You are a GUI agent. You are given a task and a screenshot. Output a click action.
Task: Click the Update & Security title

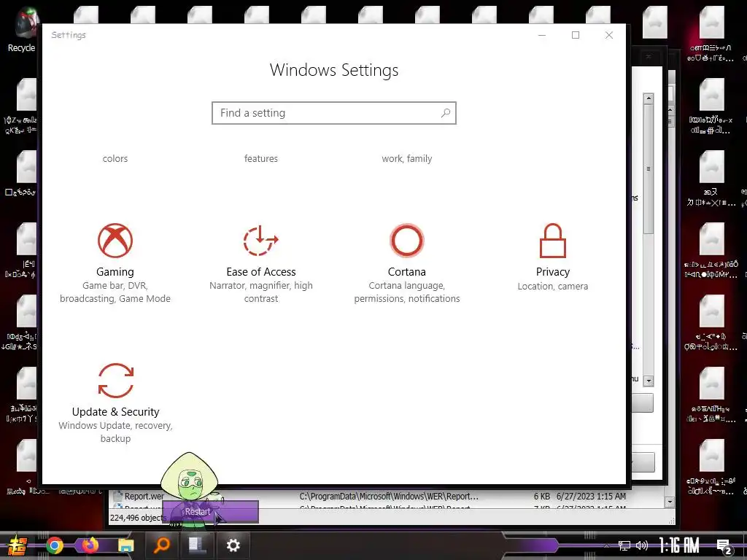pyautogui.click(x=116, y=412)
